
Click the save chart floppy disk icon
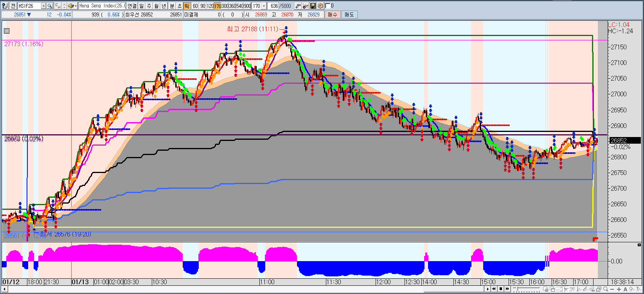point(313,6)
